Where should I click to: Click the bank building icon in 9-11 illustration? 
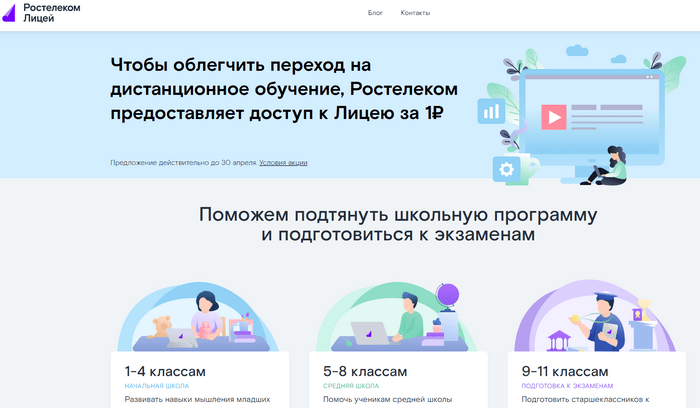[558, 340]
